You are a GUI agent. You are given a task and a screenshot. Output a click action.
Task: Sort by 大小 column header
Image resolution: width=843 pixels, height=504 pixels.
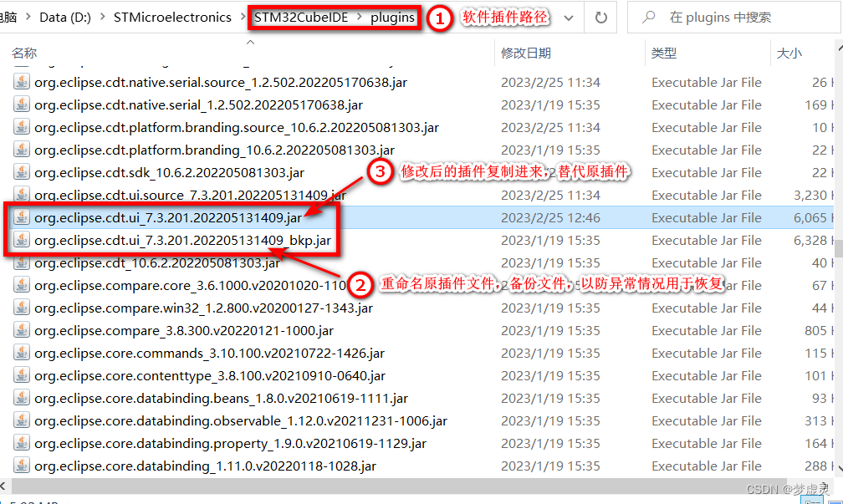pyautogui.click(x=789, y=53)
